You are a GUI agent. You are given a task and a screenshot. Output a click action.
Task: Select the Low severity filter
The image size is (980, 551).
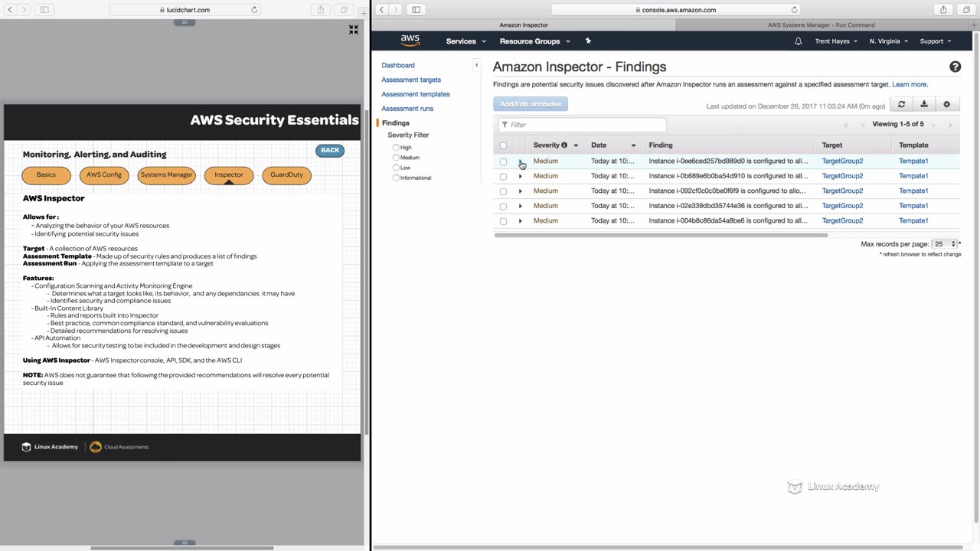(x=396, y=168)
